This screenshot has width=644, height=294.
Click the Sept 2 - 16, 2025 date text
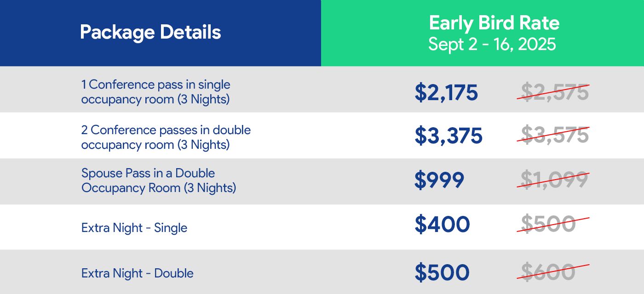tap(492, 45)
